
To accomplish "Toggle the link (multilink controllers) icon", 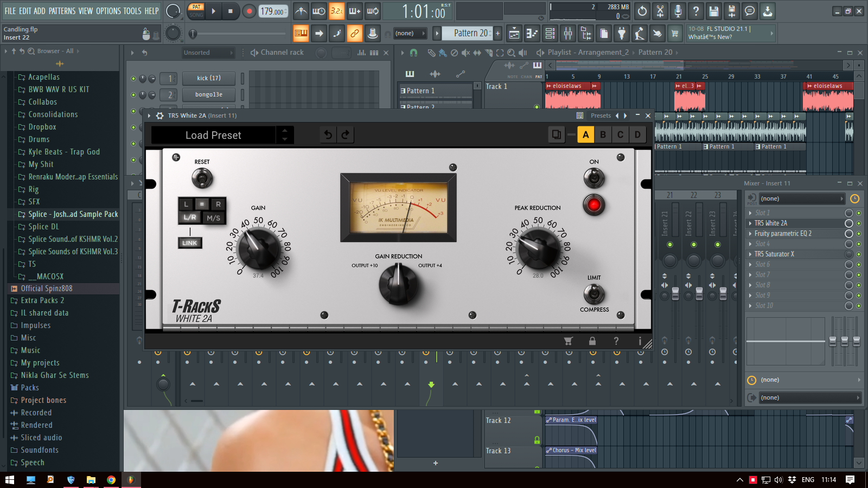I will click(x=354, y=34).
